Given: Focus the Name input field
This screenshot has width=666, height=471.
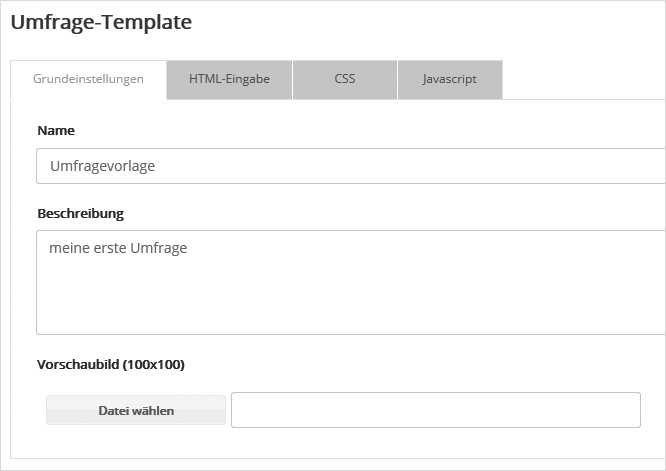Looking at the screenshot, I should click(350, 166).
